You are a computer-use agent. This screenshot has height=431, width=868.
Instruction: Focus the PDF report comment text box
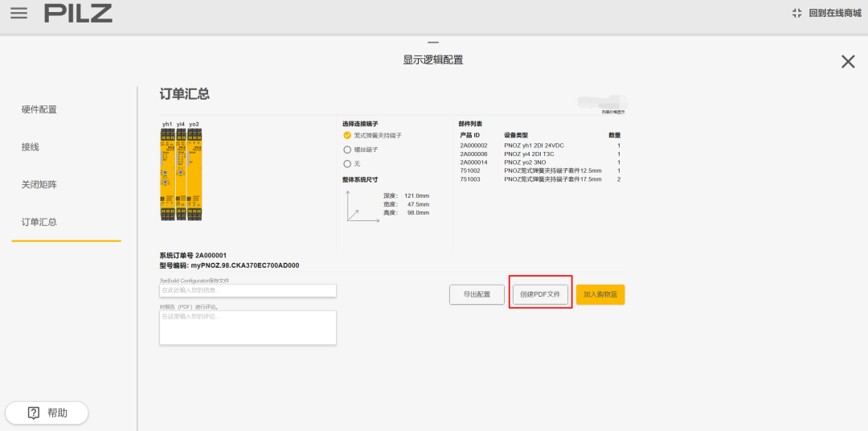tap(248, 327)
